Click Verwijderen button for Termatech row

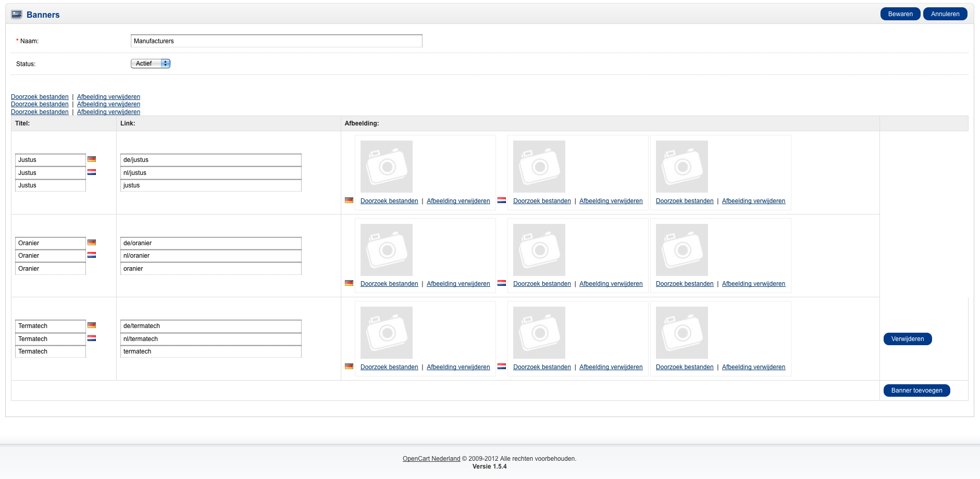[908, 339]
